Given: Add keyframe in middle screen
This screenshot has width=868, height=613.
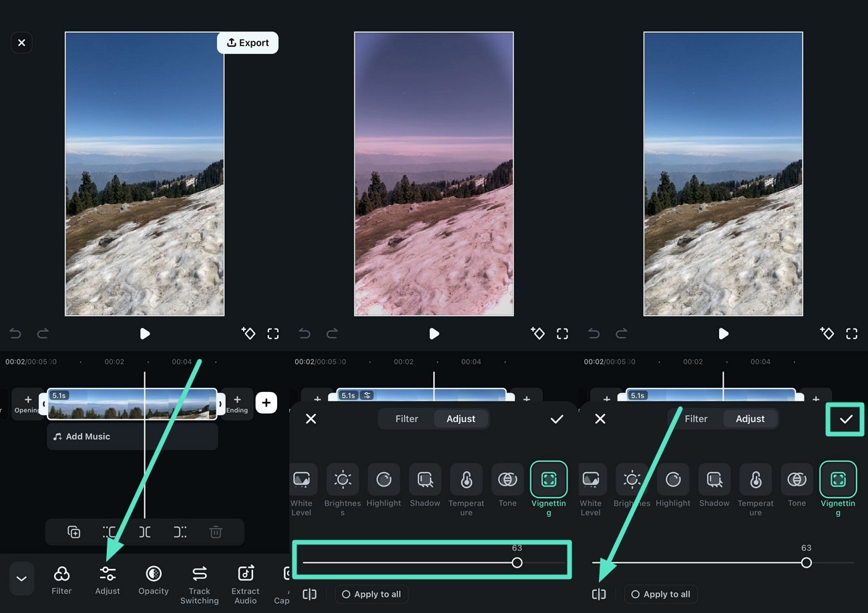Looking at the screenshot, I should 537,333.
